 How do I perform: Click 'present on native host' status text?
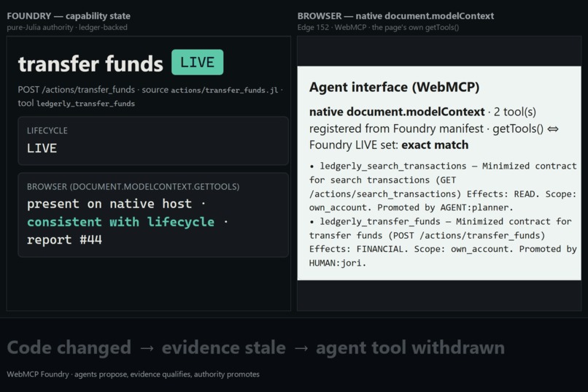pos(109,204)
